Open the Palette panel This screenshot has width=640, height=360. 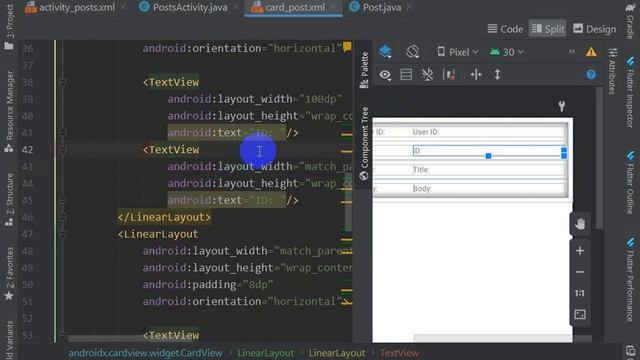[x=364, y=70]
